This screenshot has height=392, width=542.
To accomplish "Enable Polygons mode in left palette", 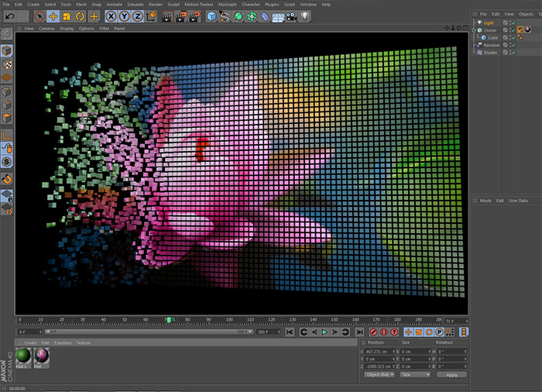I will 6,118.
